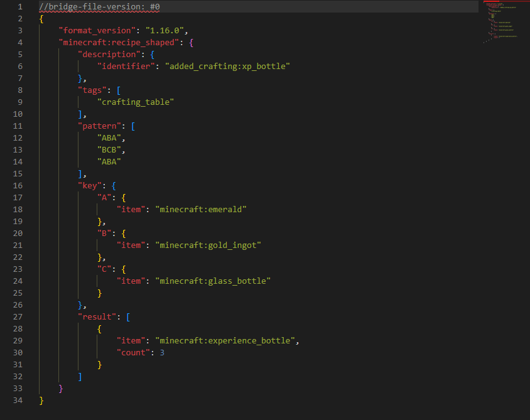Click line number 27 in the gutter

click(18, 317)
